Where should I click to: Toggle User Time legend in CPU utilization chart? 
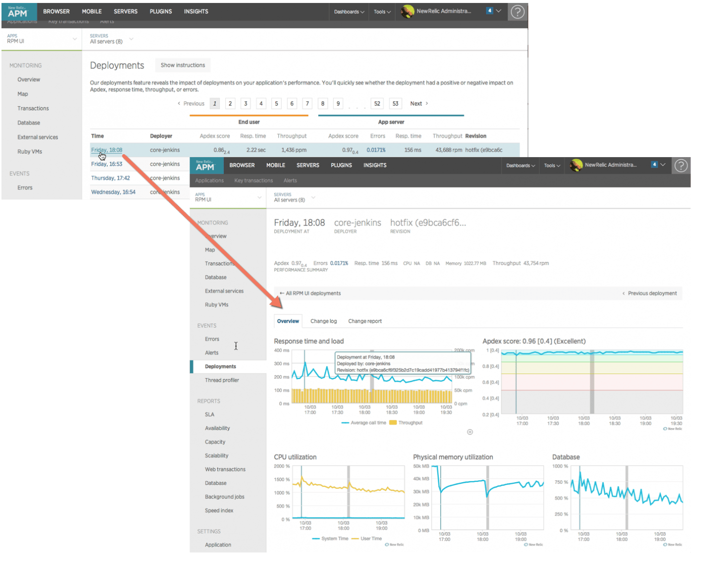[x=366, y=539]
